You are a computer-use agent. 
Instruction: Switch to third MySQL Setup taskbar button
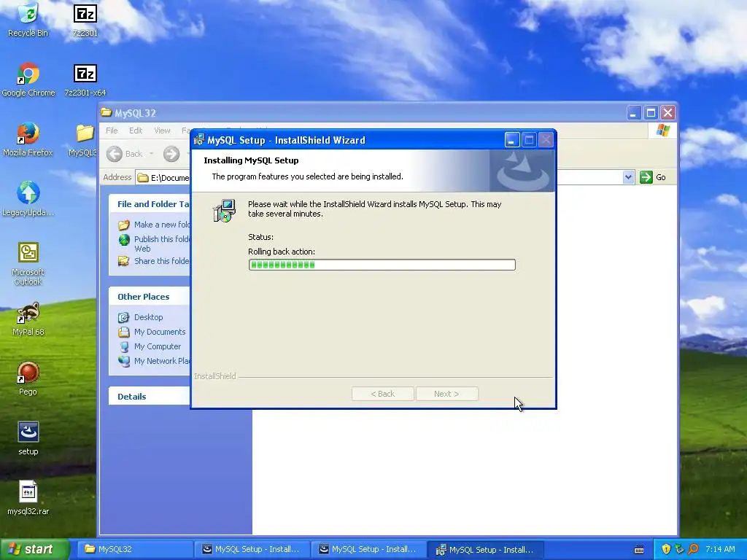(486, 550)
